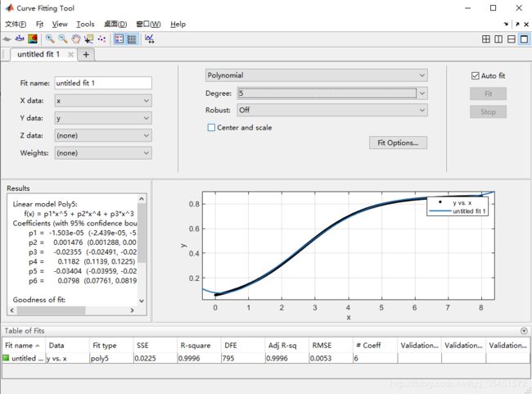The height and width of the screenshot is (394, 532).
Task: Click the R-square column header
Action: [x=199, y=346]
